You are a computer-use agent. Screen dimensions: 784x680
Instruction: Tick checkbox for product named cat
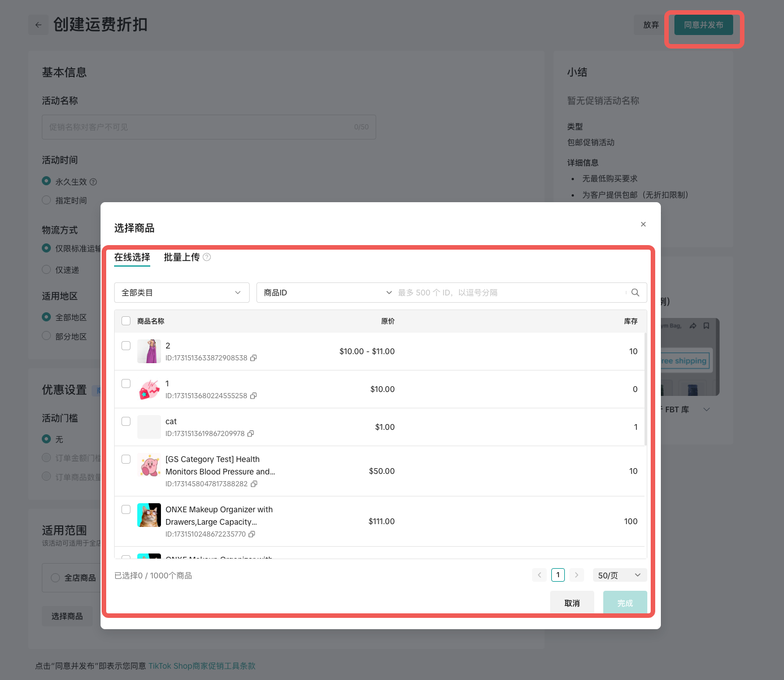(126, 421)
